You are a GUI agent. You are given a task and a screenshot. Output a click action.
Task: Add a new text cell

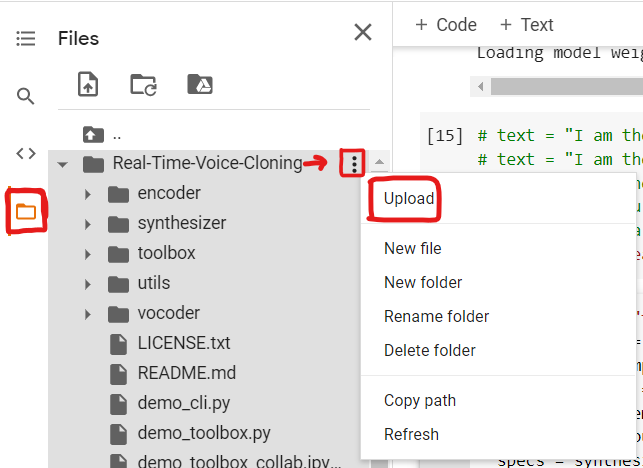coord(527,25)
